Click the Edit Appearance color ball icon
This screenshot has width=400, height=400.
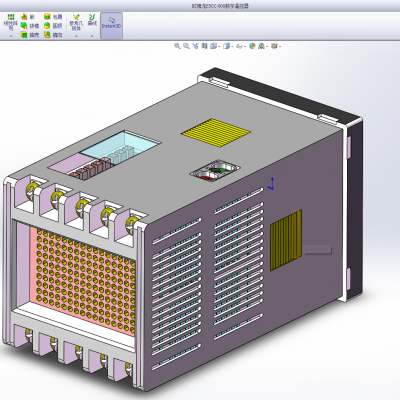[252, 46]
